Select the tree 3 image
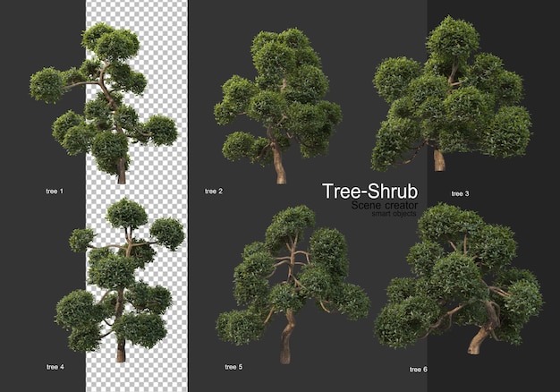Image resolution: width=560 pixels, height=392 pixels. tap(452, 94)
